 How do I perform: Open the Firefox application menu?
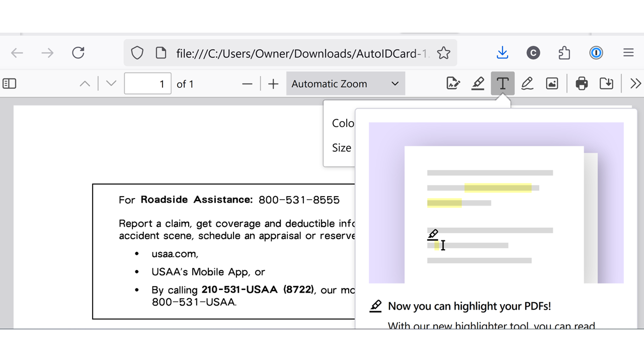(628, 53)
